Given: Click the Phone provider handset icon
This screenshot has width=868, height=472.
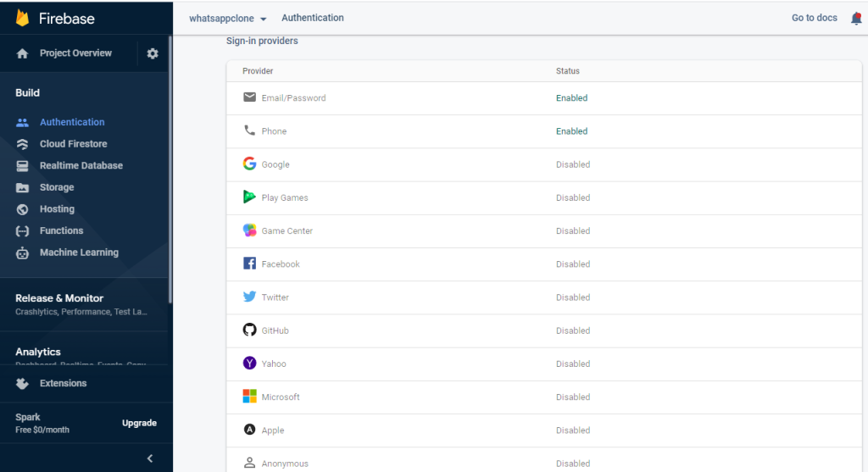Looking at the screenshot, I should [x=250, y=130].
